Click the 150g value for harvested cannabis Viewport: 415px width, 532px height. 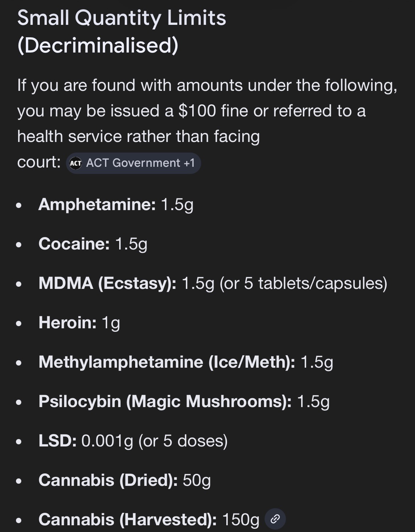click(x=240, y=520)
